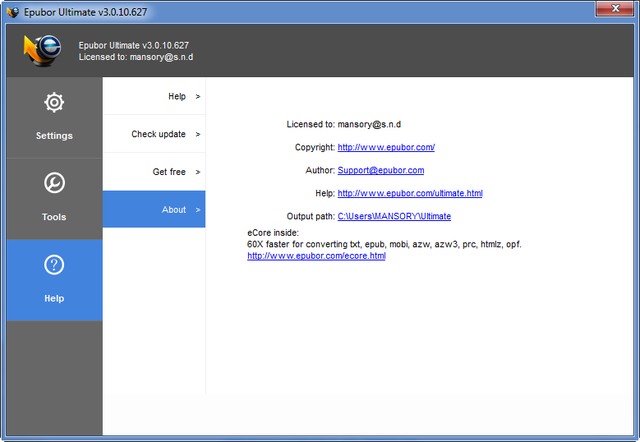Open the Get free section
Viewport: 640px width, 442px height.
pos(169,172)
